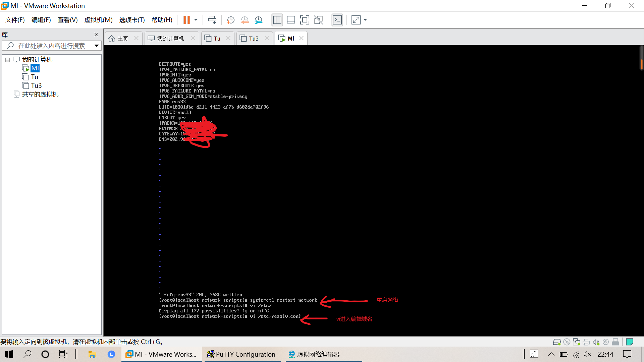Open the snapshot manager
The image size is (644, 362).
click(258, 20)
